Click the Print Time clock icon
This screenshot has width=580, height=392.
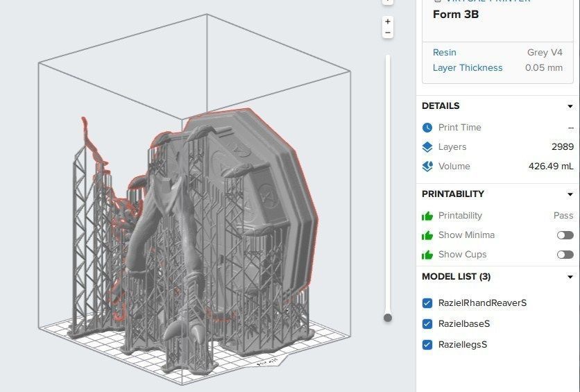pos(427,128)
